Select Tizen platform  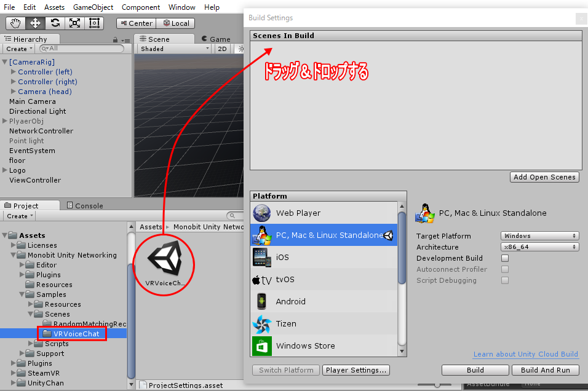coord(324,323)
